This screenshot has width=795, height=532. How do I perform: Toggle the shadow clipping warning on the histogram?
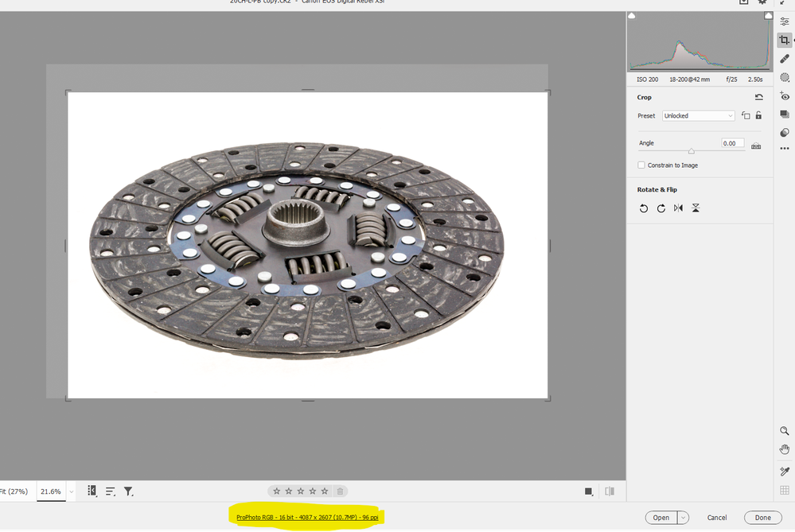tap(632, 15)
